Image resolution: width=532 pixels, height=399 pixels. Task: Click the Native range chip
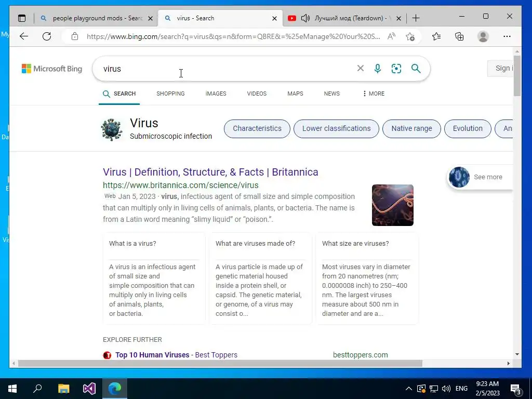(411, 129)
